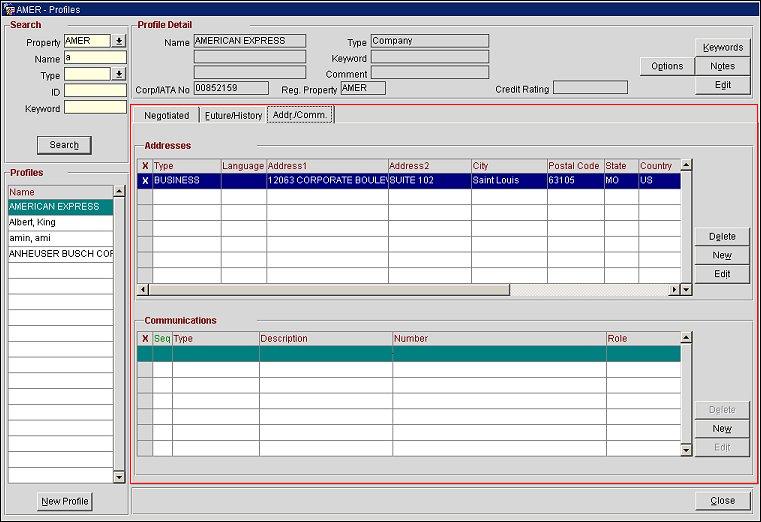Click the New Profile button

65,501
